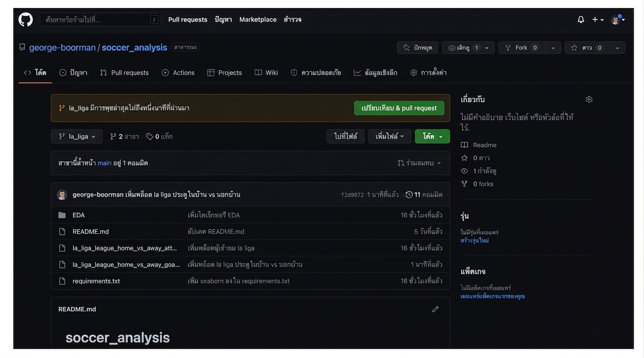644x358 pixels.
Task: Click เปรียบเทียบ & pull request button
Action: 399,108
